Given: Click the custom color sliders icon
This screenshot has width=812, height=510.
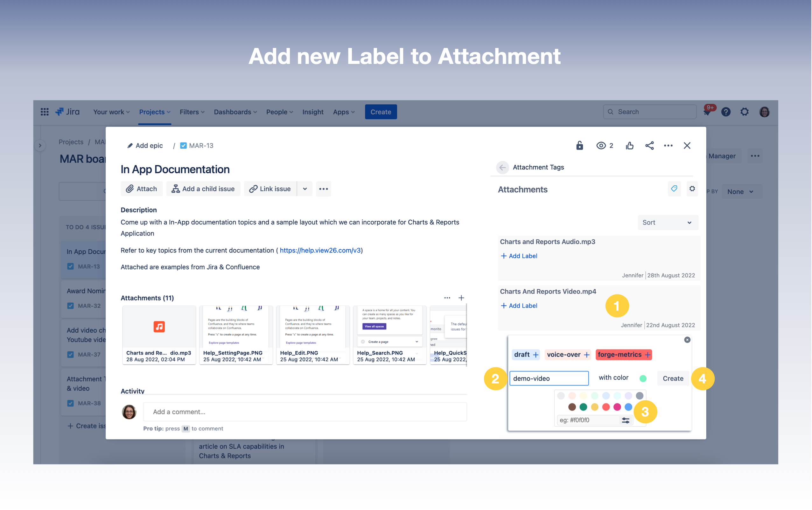Looking at the screenshot, I should coord(626,420).
